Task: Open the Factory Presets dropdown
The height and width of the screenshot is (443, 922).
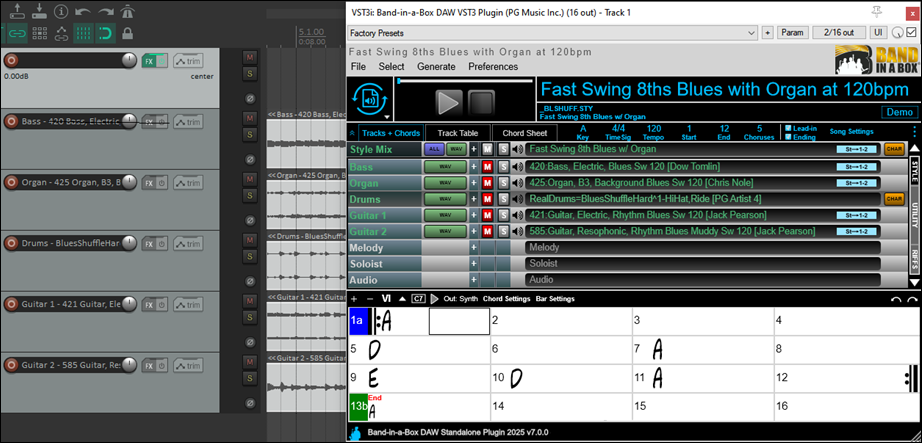Action: coord(552,33)
